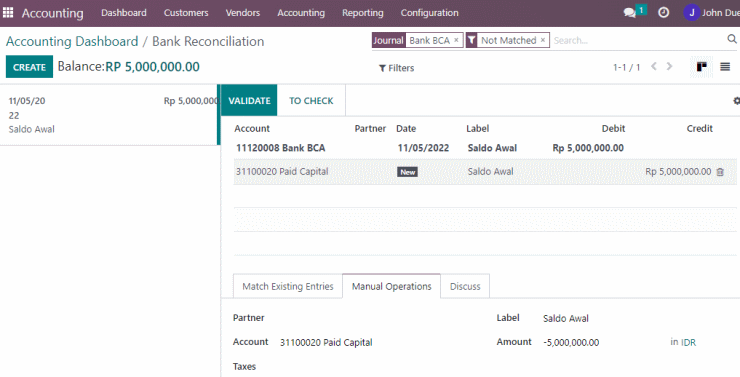Click the Validate button
This screenshot has width=740, height=377.
249,101
